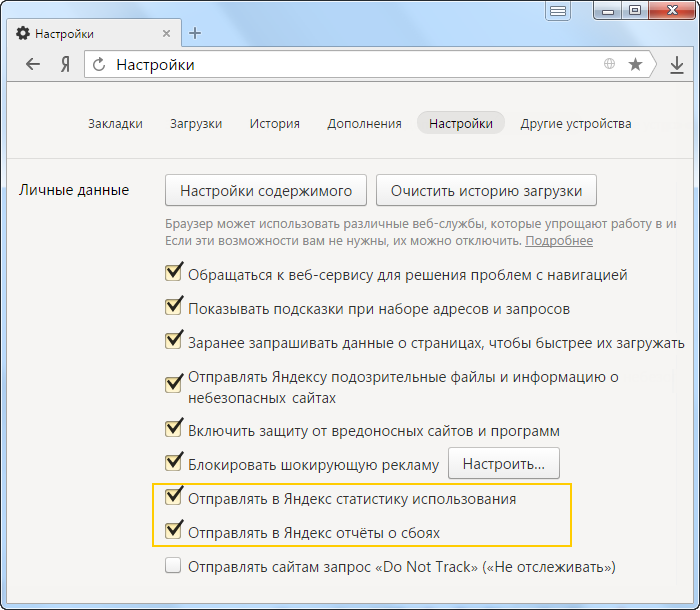Select the Настройки browser tab with gear icon
700x610 pixels.
pyautogui.click(x=94, y=33)
